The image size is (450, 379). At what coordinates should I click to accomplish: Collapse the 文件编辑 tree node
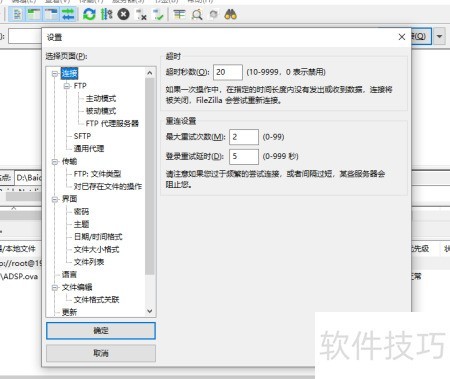pyautogui.click(x=55, y=287)
